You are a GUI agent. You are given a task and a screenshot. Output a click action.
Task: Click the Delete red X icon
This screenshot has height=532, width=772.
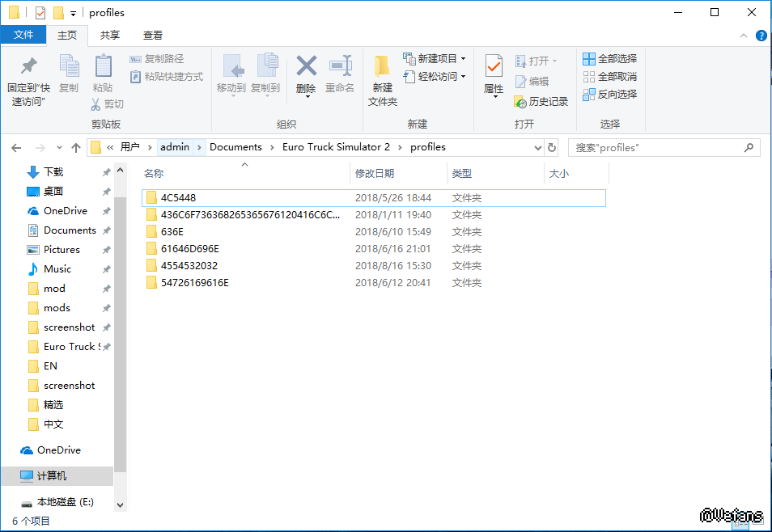[x=306, y=66]
